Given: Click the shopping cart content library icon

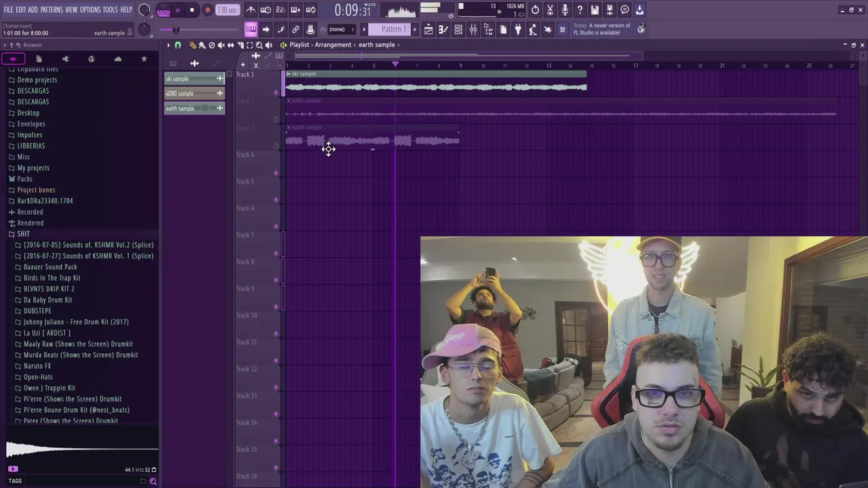Looking at the screenshot, I should [x=562, y=29].
